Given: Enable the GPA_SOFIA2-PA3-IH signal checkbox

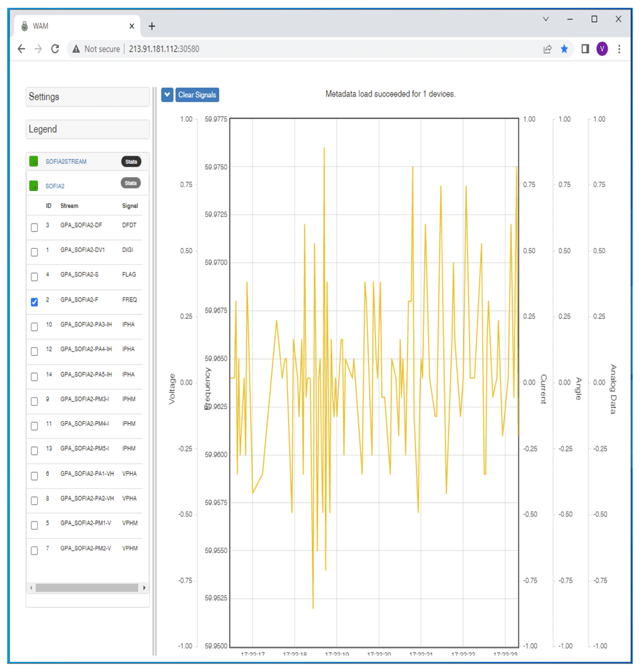Looking at the screenshot, I should click(34, 327).
